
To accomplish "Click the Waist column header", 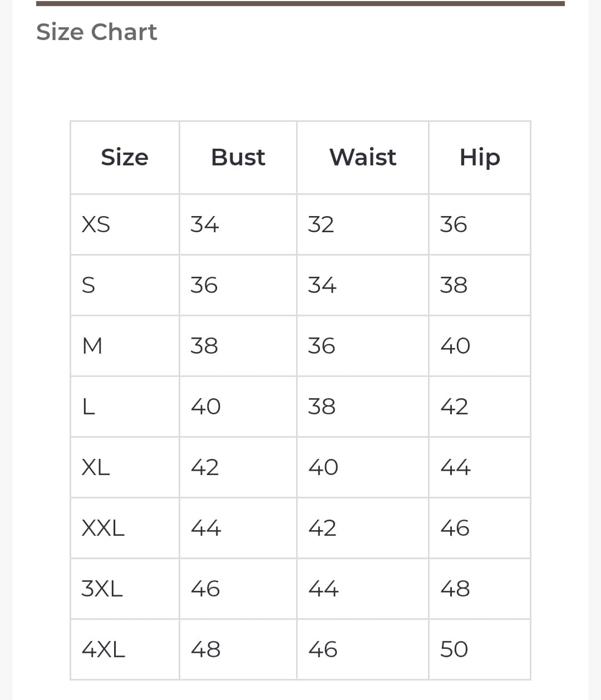I will click(363, 158).
